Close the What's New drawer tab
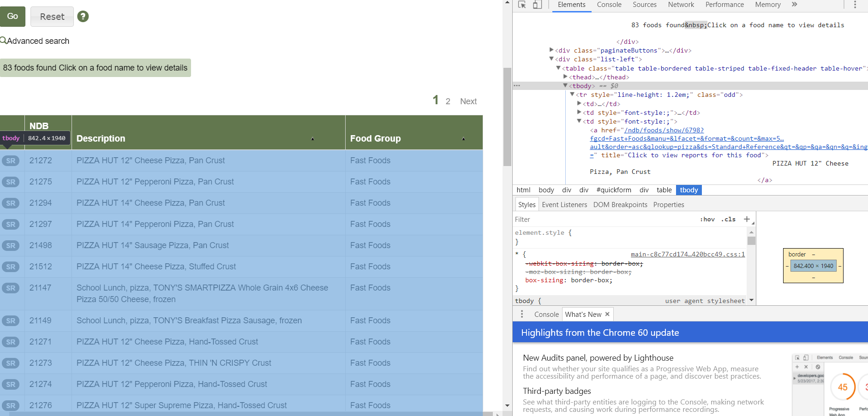The image size is (868, 416). (x=607, y=314)
